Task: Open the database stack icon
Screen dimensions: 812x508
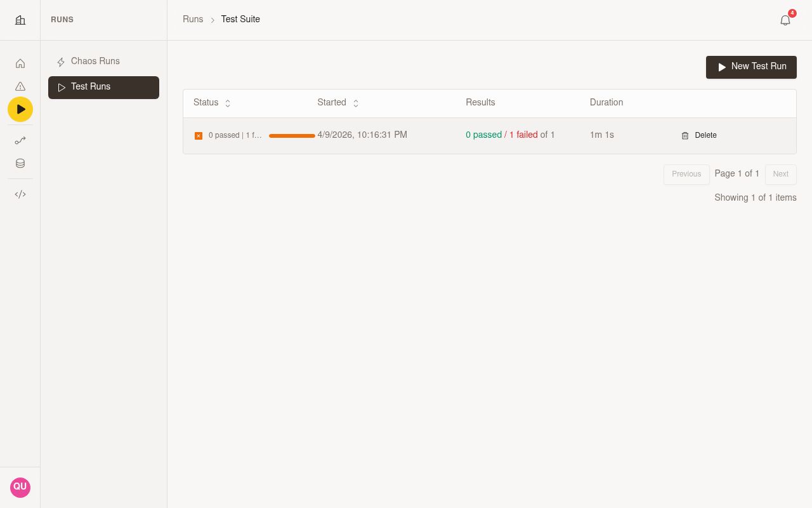Action: 20,163
